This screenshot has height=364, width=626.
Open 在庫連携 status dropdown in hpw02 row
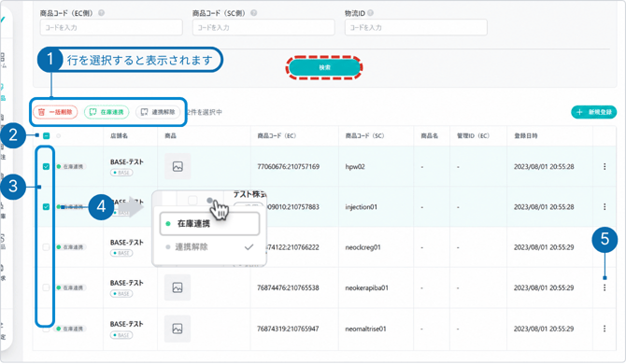71,167
